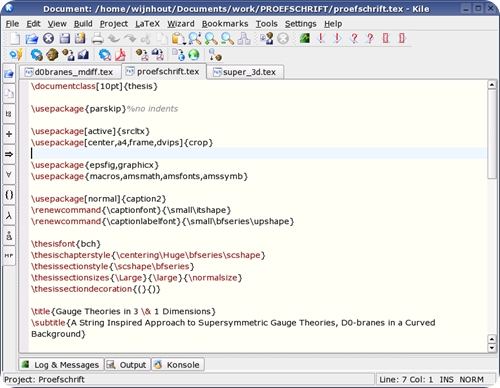This screenshot has width=500, height=388.
Task: Stop the running tool with grey X icon
Action: tap(283, 39)
